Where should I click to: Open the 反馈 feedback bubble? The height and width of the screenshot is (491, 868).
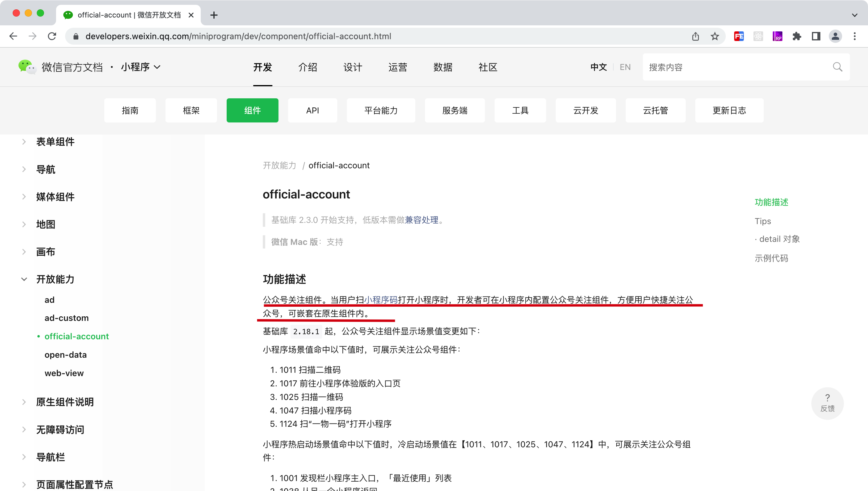827,403
